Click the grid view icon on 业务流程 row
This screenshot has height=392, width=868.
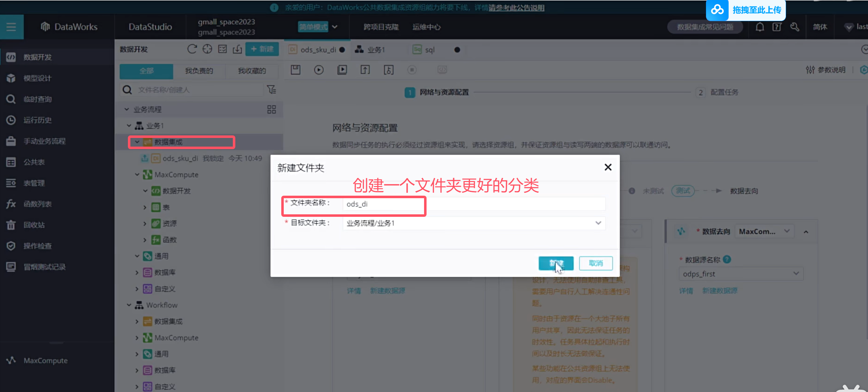pyautogui.click(x=271, y=109)
